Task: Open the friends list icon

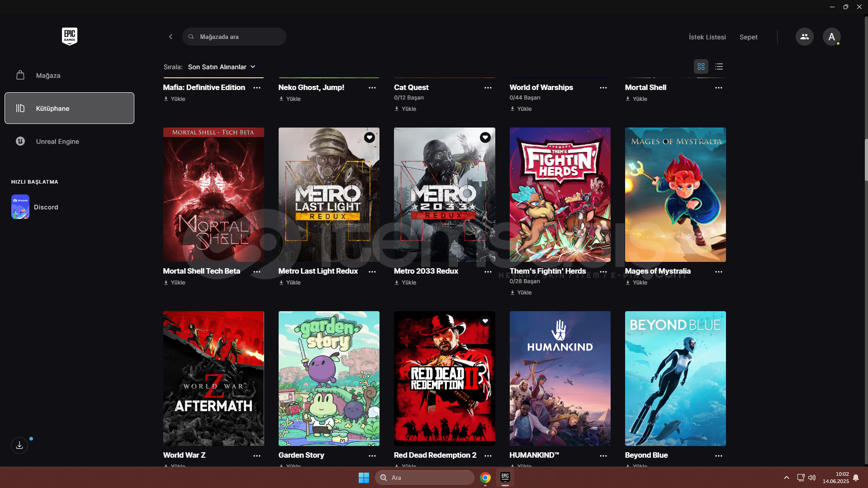Action: [x=804, y=37]
